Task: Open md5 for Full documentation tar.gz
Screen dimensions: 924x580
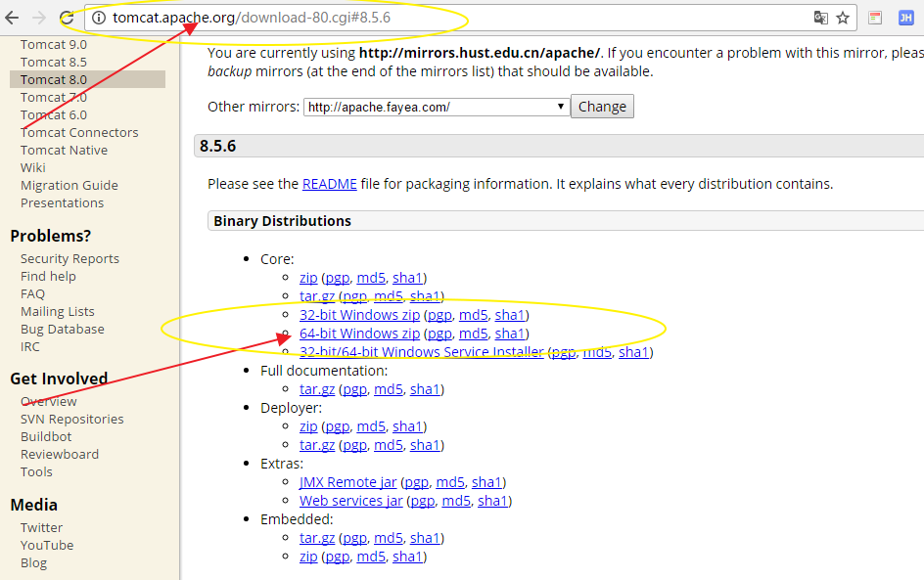Action: 389,389
